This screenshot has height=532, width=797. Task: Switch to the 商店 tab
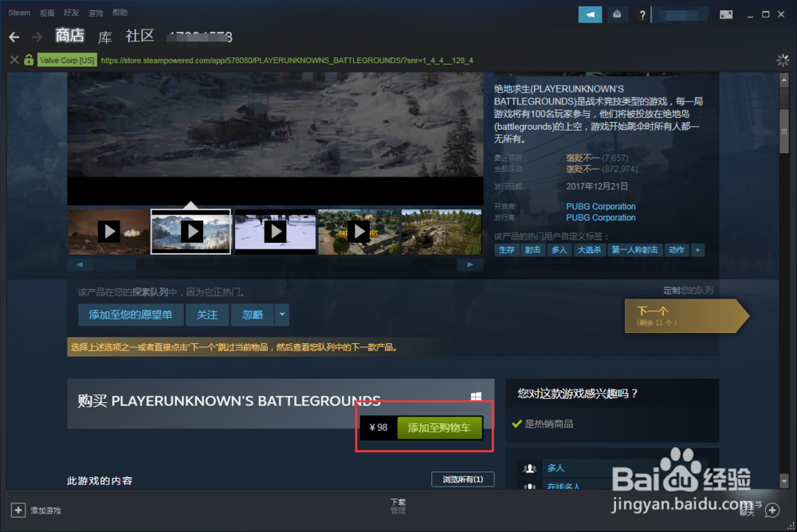(69, 36)
